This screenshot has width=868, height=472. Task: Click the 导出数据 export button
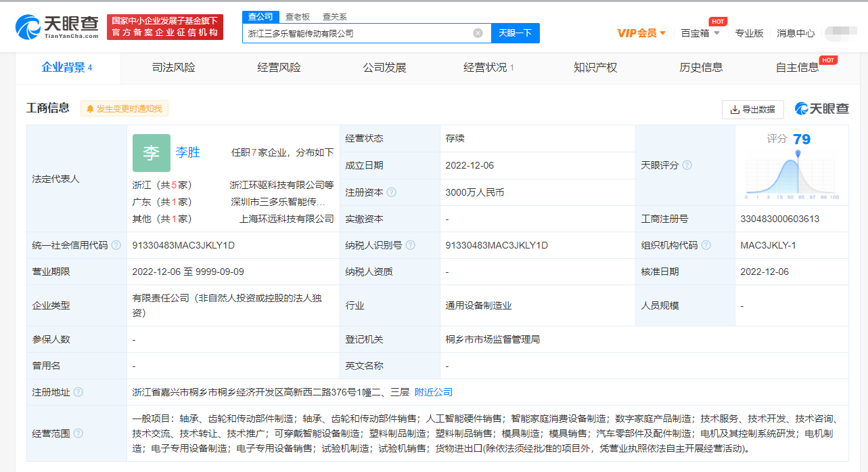click(752, 109)
